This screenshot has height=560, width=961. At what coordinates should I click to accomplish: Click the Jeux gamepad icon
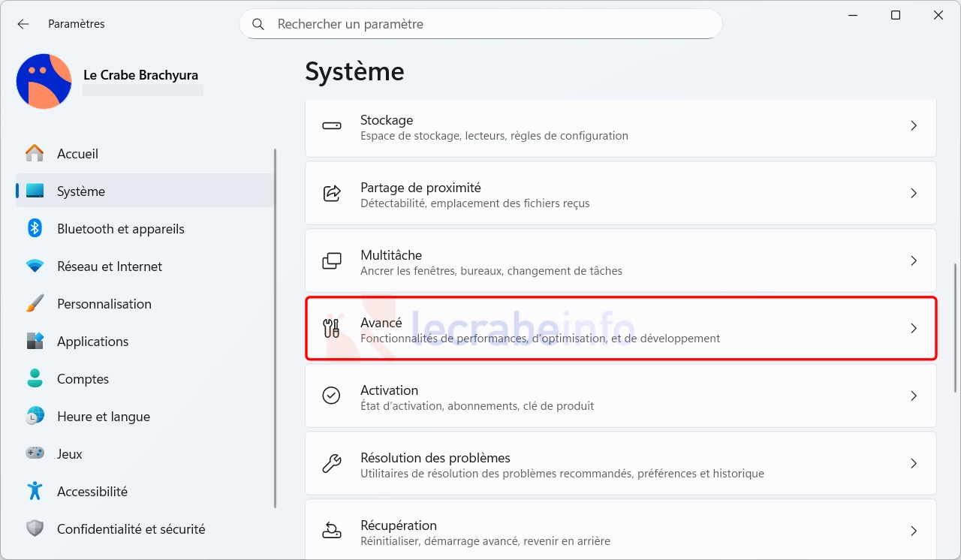(x=35, y=453)
